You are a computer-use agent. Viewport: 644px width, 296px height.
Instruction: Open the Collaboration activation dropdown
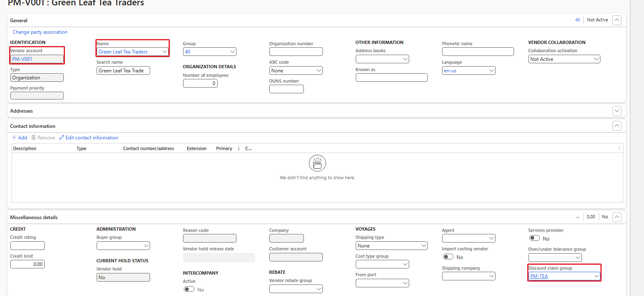[597, 59]
